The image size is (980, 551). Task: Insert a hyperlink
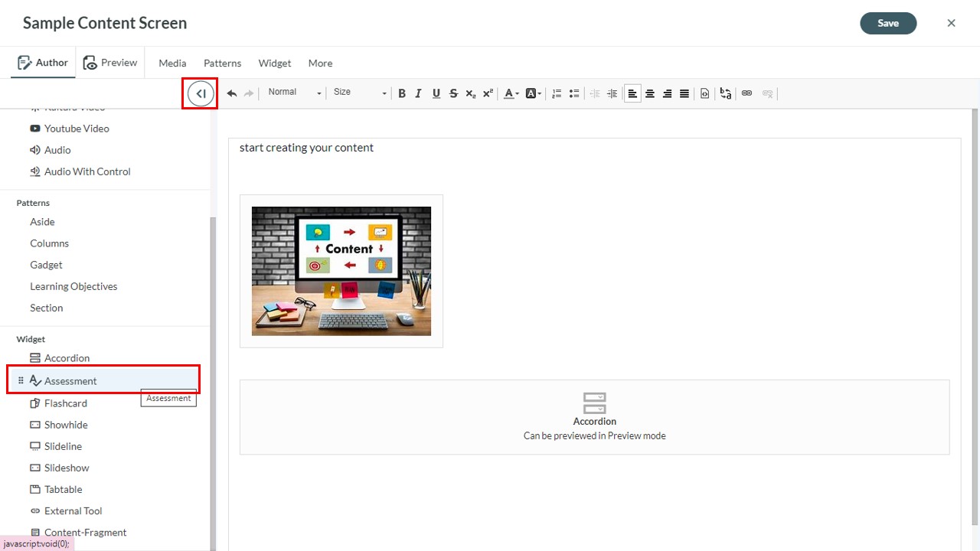coord(746,93)
